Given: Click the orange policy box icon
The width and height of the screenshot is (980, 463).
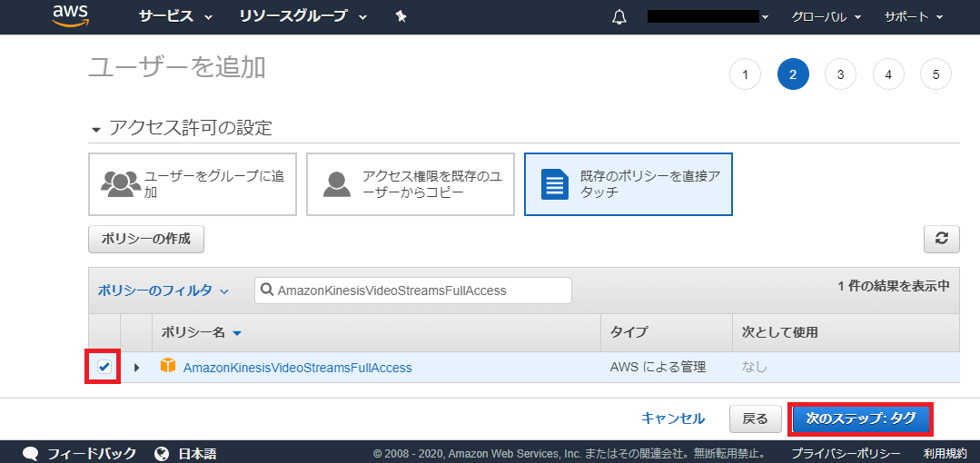Looking at the screenshot, I should pyautogui.click(x=167, y=366).
